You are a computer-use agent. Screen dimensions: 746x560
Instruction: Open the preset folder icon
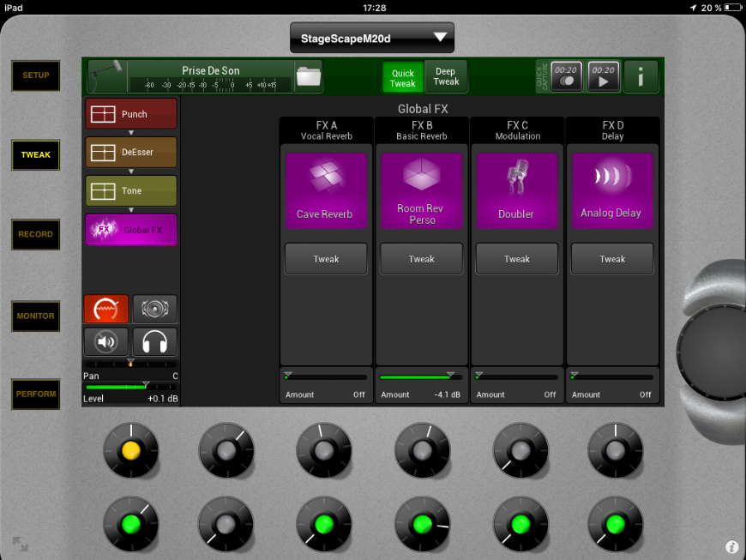(x=307, y=76)
